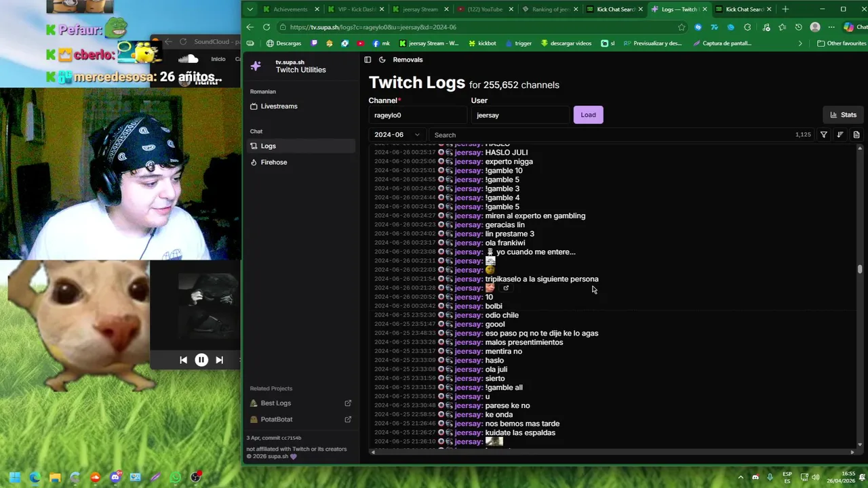Viewport: 868px width, 488px height.
Task: Click the Channel input rageylo0
Action: tap(417, 115)
